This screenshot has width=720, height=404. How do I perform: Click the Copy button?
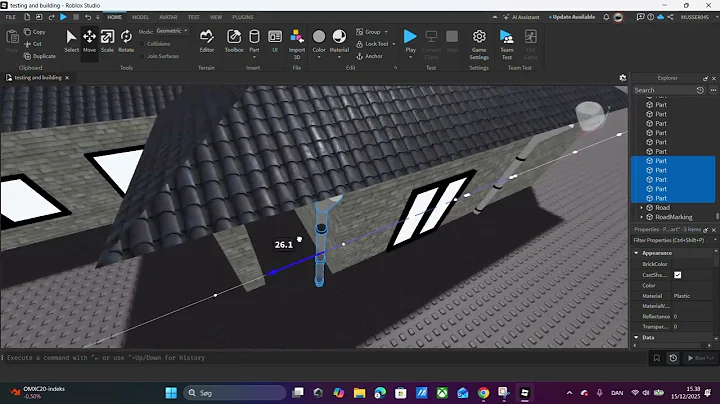point(34,32)
